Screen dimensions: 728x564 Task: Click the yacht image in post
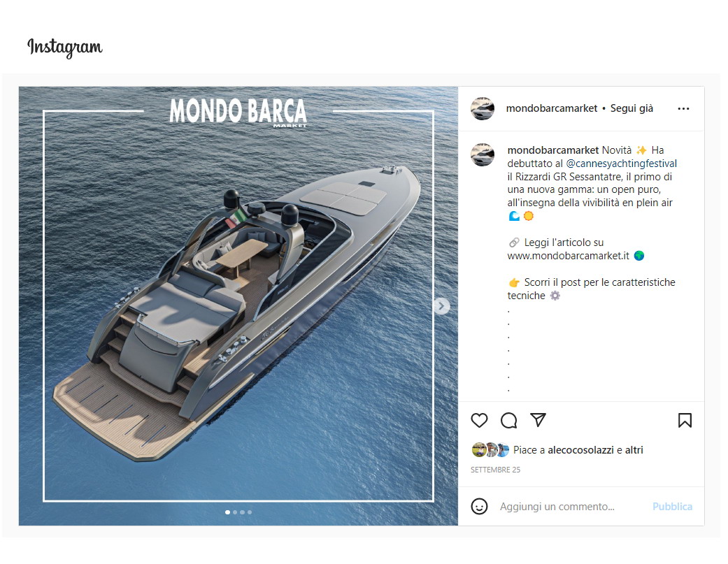pyautogui.click(x=238, y=306)
